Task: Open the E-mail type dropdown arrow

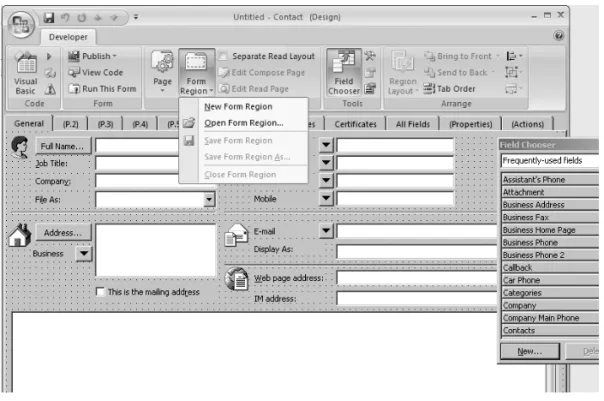Action: 326,231
